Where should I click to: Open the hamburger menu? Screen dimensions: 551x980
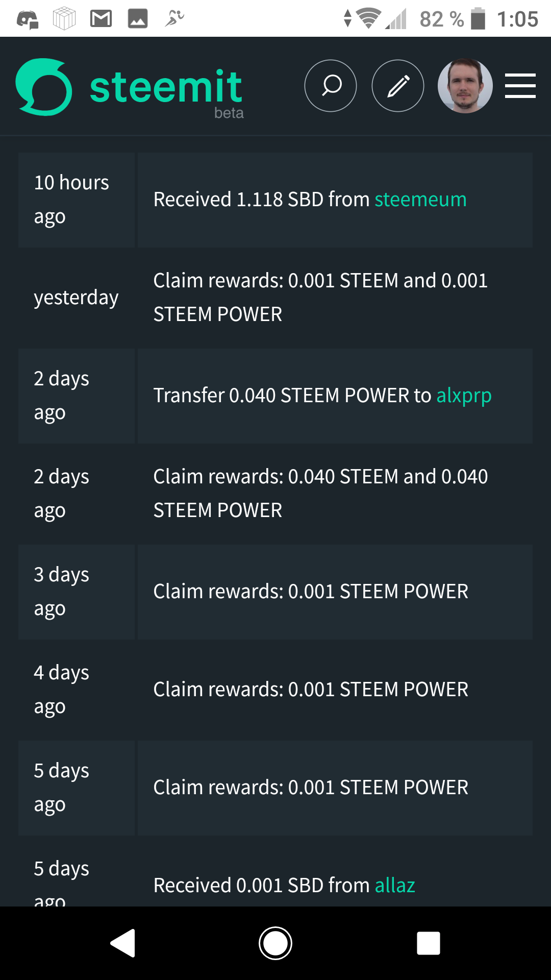520,86
